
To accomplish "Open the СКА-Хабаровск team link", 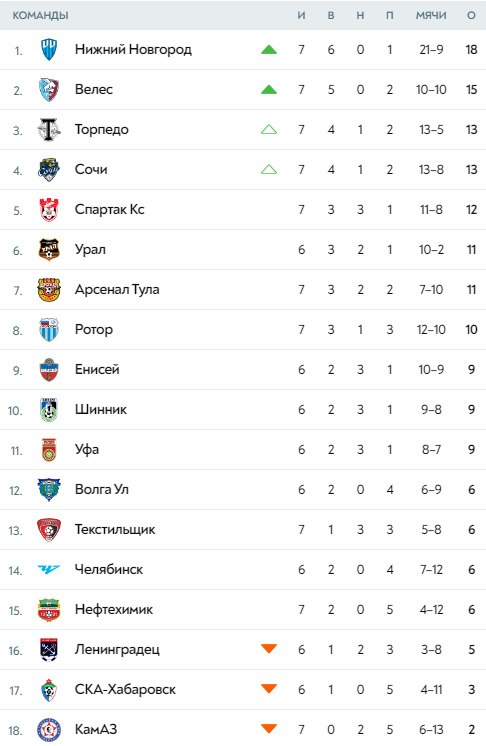I will pos(126,689).
